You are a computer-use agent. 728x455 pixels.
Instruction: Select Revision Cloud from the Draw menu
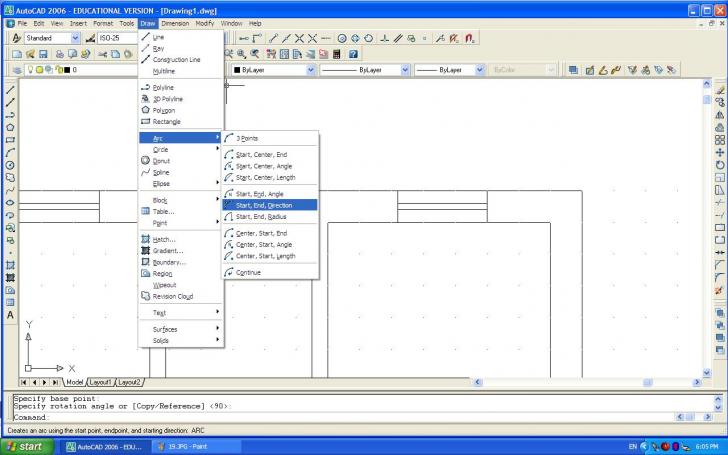click(x=181, y=296)
